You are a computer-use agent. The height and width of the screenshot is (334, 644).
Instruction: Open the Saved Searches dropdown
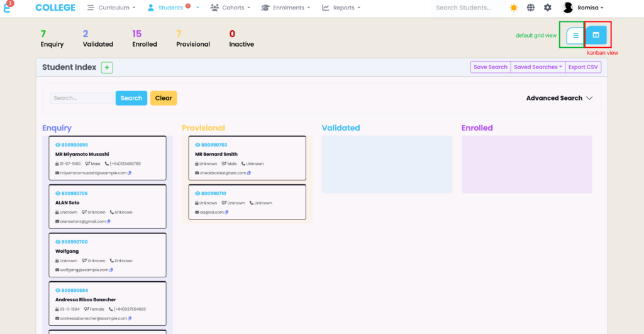click(538, 67)
